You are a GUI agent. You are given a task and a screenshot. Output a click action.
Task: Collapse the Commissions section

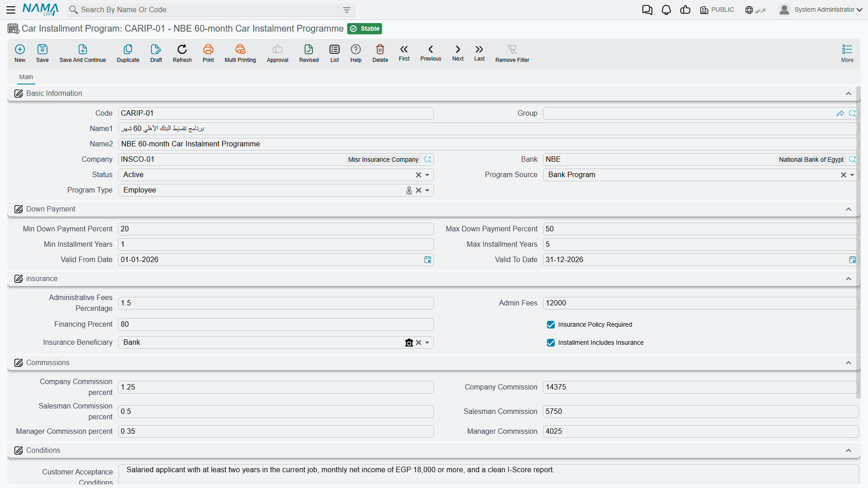tap(849, 363)
